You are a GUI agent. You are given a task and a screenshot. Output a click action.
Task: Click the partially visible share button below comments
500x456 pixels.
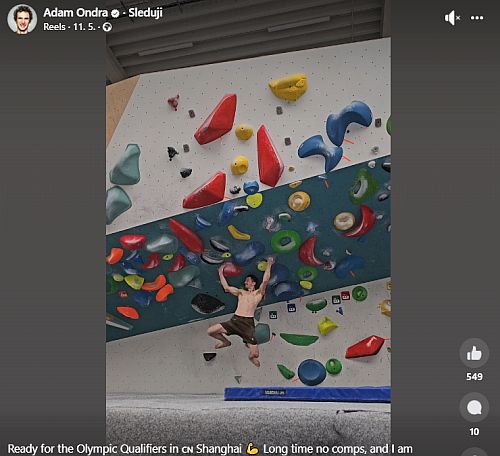(x=474, y=452)
